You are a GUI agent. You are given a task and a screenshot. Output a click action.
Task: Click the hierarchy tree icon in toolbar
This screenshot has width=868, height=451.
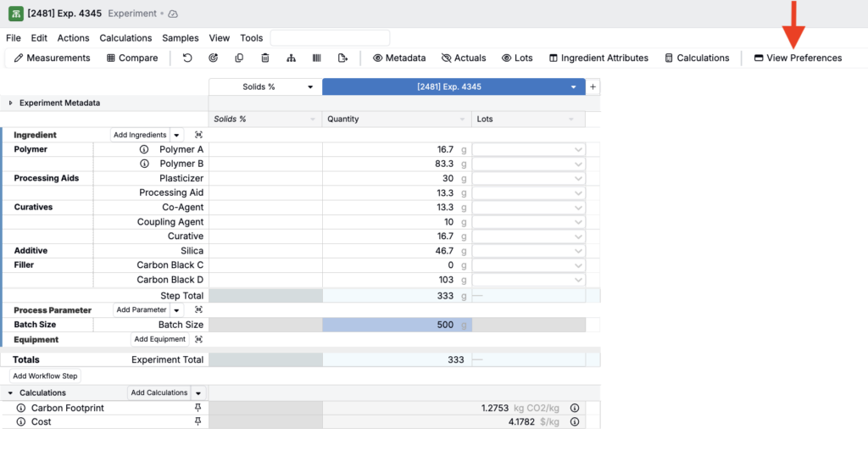[291, 58]
